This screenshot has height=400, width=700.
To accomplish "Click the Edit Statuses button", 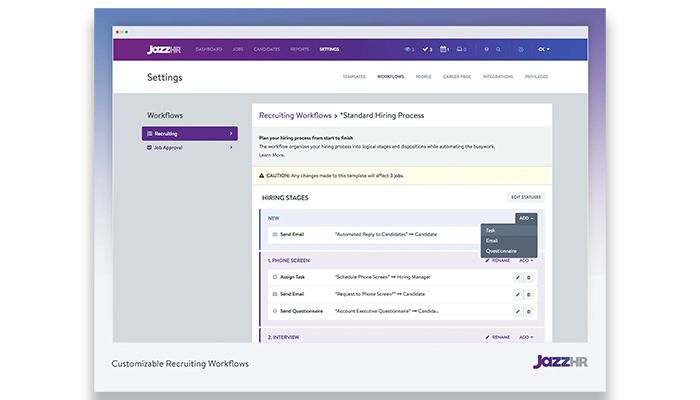I will tap(523, 197).
